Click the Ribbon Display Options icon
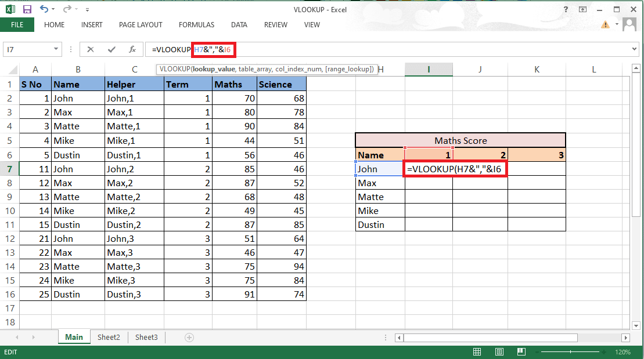The image size is (644, 359). [583, 9]
